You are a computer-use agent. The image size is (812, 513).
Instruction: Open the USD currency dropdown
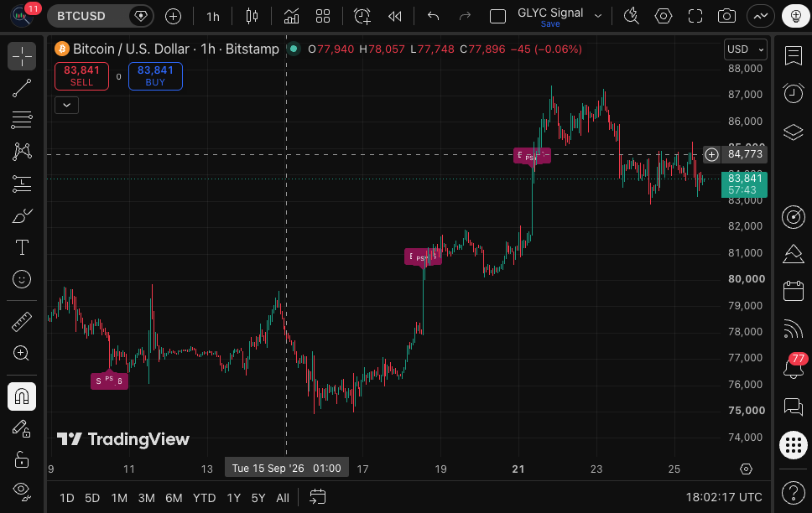[x=745, y=49]
